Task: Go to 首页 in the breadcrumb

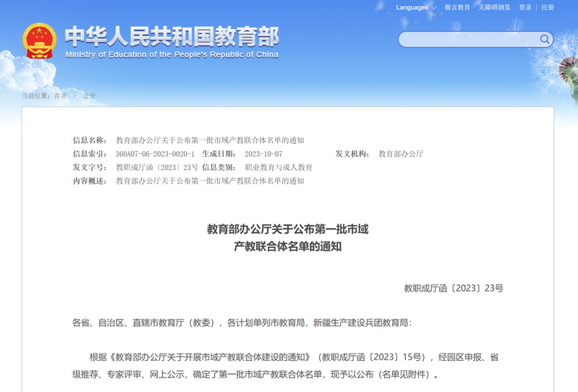Action: (x=60, y=95)
